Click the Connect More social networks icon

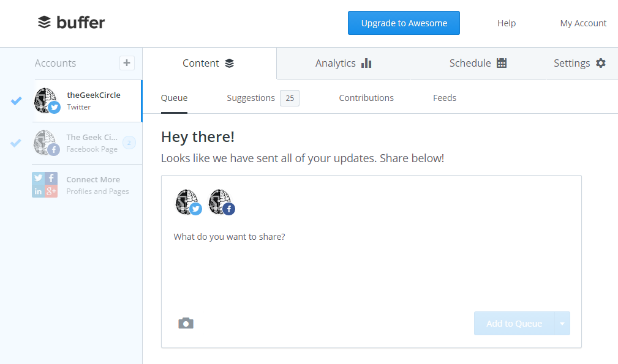(x=45, y=185)
